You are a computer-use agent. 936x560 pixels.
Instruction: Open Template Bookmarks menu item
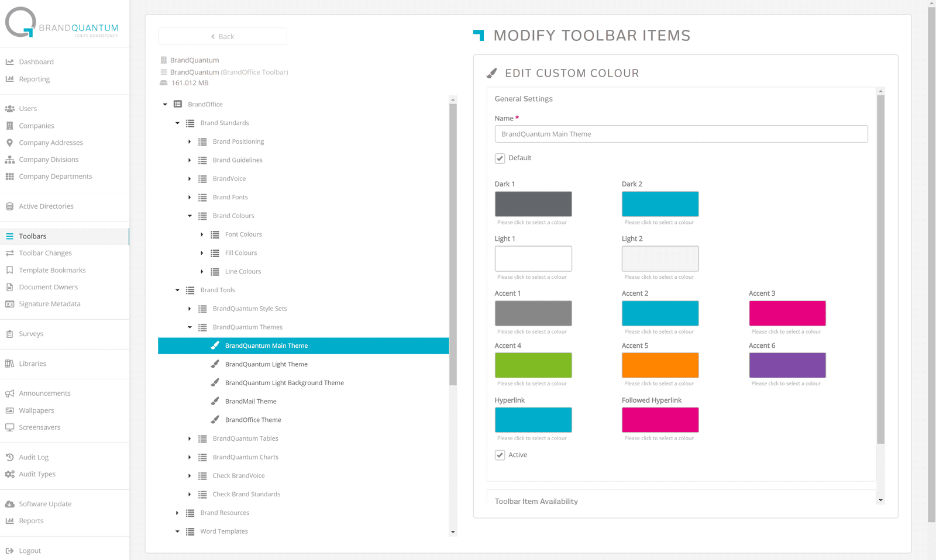click(52, 270)
